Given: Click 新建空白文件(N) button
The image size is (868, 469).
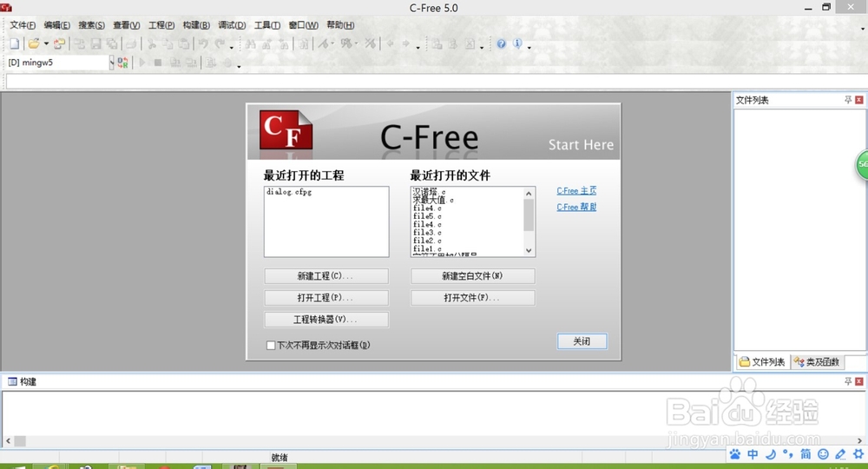Looking at the screenshot, I should coord(473,275).
